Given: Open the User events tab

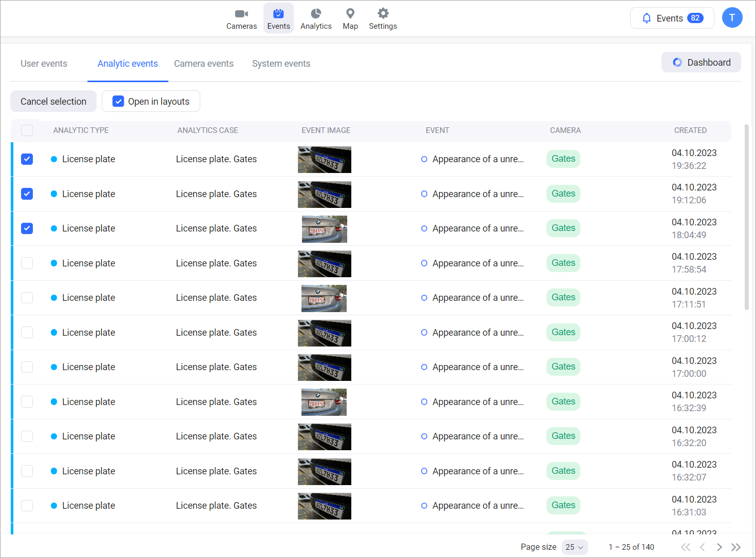Looking at the screenshot, I should click(x=44, y=64).
